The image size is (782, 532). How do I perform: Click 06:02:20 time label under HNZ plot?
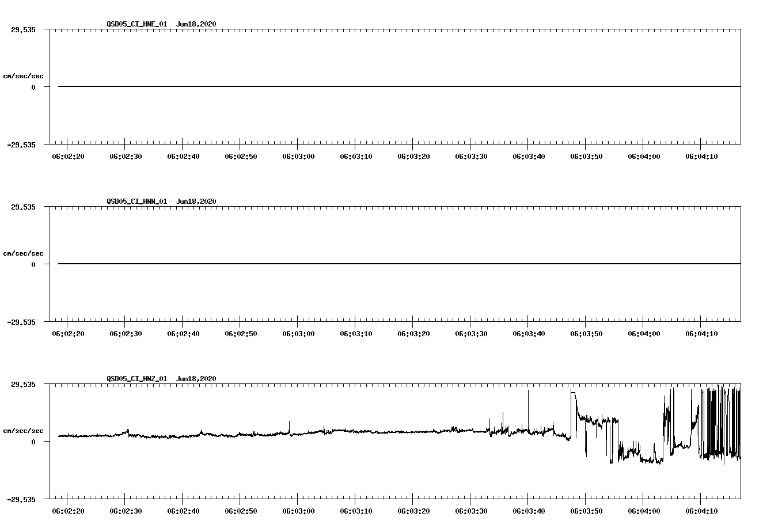[x=68, y=511]
